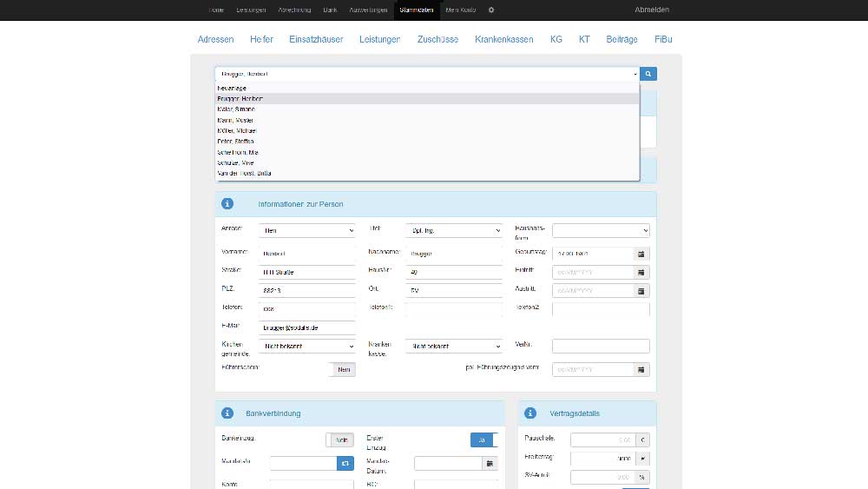Image resolution: width=868 pixels, height=489 pixels.
Task: Open calendar picker for Geburtstag
Action: point(641,254)
